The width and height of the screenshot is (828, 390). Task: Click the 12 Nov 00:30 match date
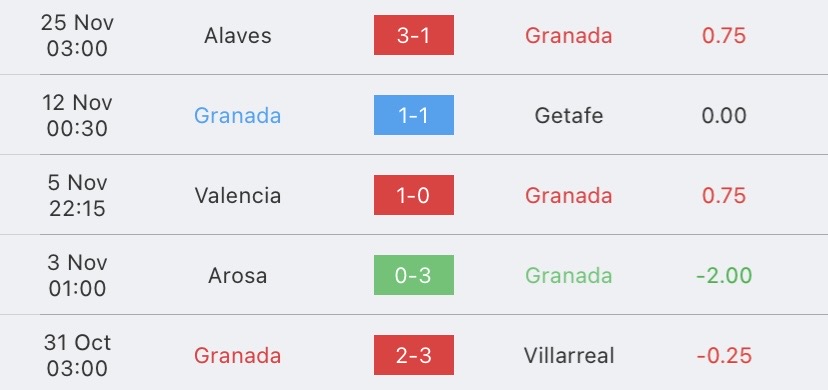(77, 116)
